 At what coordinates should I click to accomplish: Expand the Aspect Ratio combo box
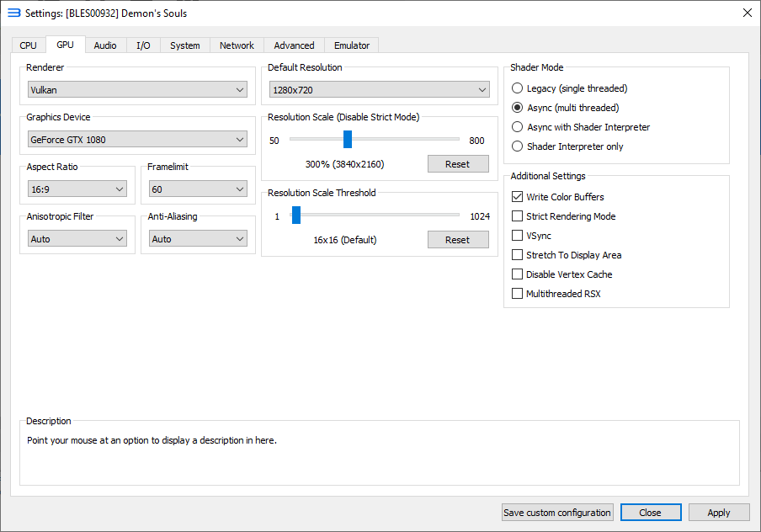pos(77,189)
